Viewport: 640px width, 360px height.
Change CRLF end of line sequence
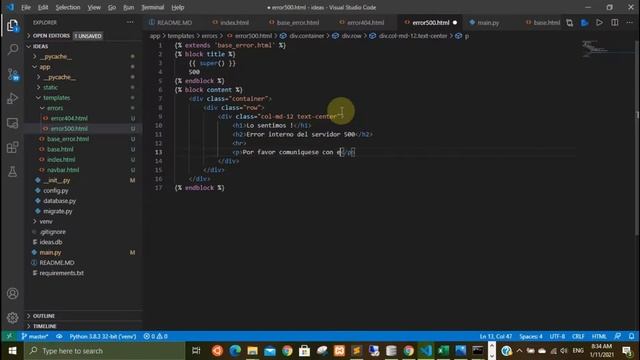[578, 336]
